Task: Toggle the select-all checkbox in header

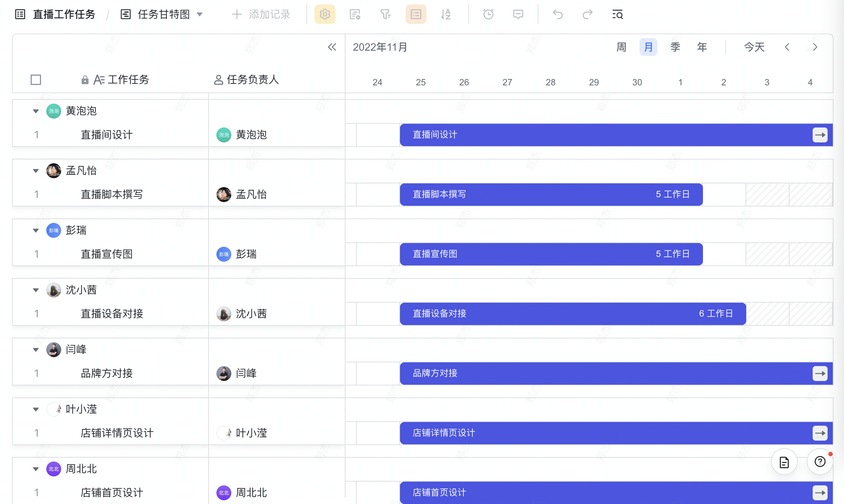Action: coord(36,80)
